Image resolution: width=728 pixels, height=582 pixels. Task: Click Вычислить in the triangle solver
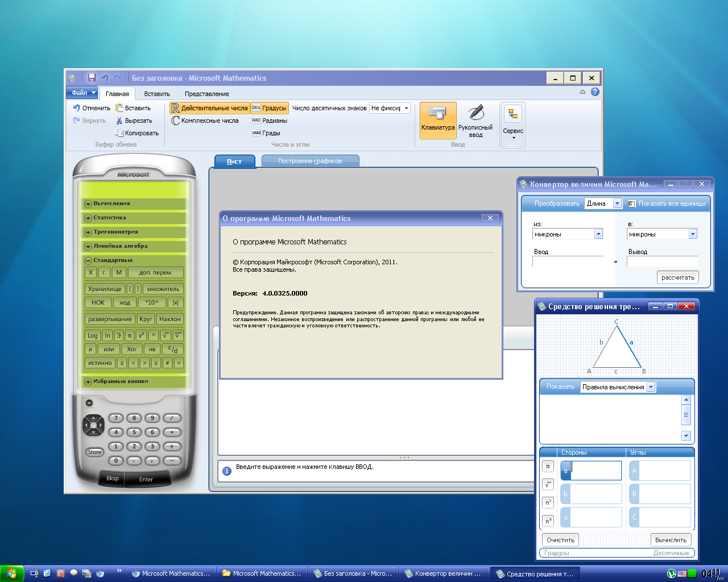671,540
